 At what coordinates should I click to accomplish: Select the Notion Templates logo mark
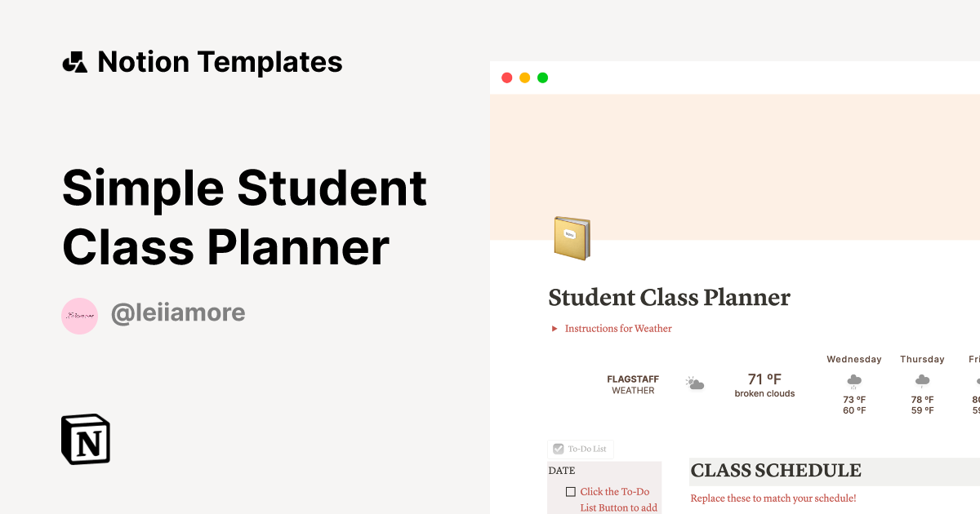point(74,61)
